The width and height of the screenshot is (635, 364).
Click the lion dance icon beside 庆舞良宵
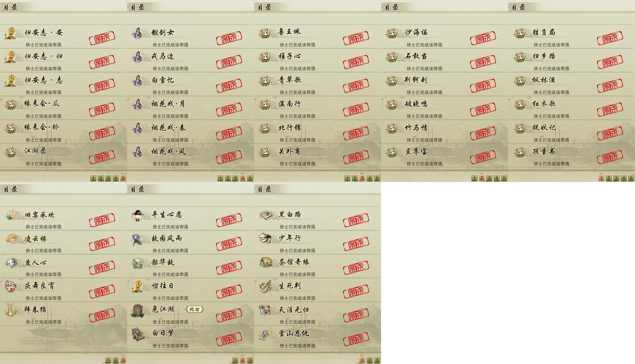click(x=11, y=286)
